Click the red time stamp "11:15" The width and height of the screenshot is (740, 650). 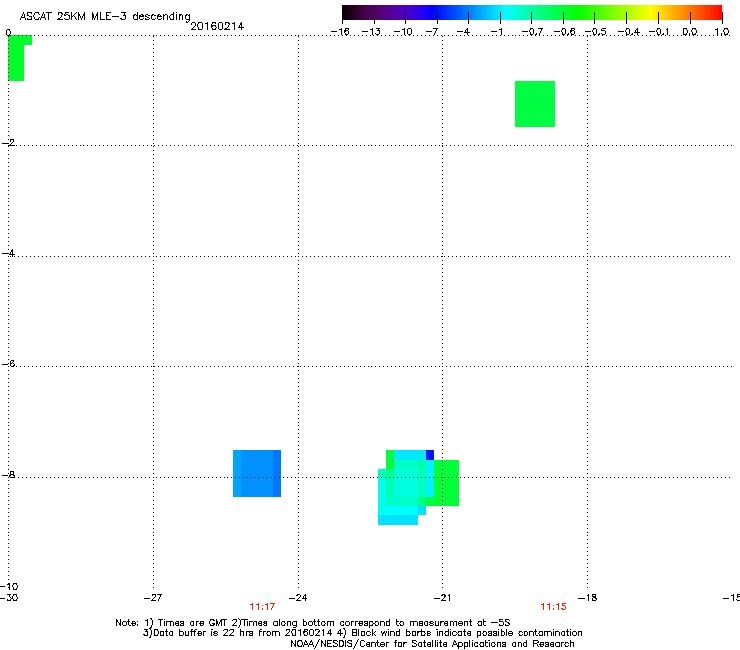(553, 607)
